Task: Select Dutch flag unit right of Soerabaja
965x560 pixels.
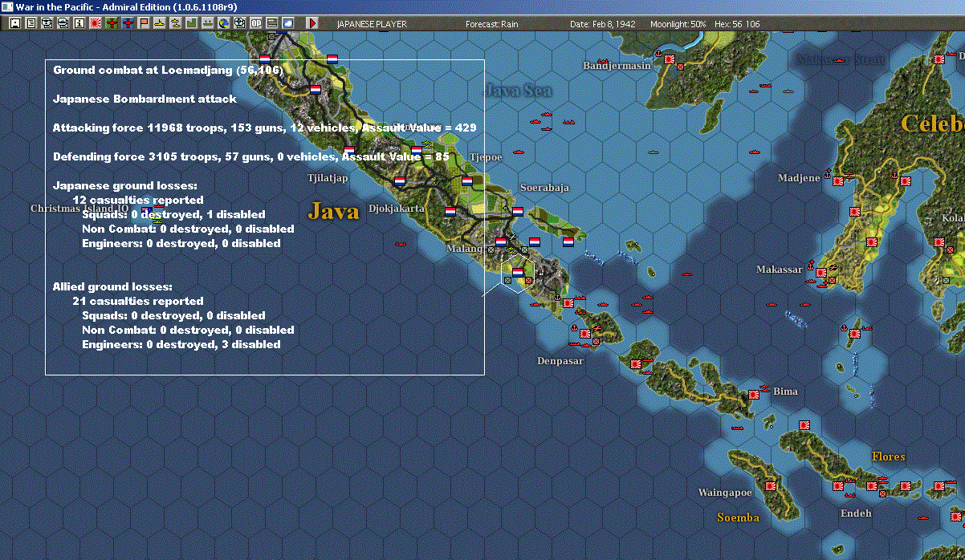Action: pyautogui.click(x=568, y=241)
